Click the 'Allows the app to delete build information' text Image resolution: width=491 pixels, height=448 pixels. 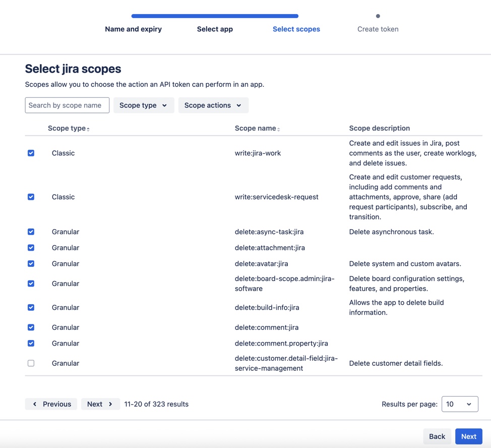click(x=396, y=307)
